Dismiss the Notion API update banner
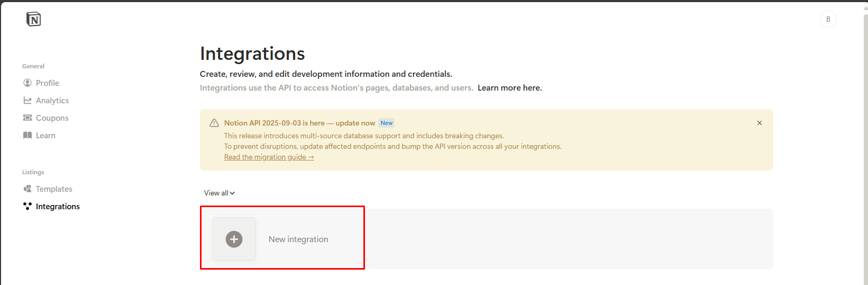Viewport: 868px width, 285px height. [x=760, y=123]
